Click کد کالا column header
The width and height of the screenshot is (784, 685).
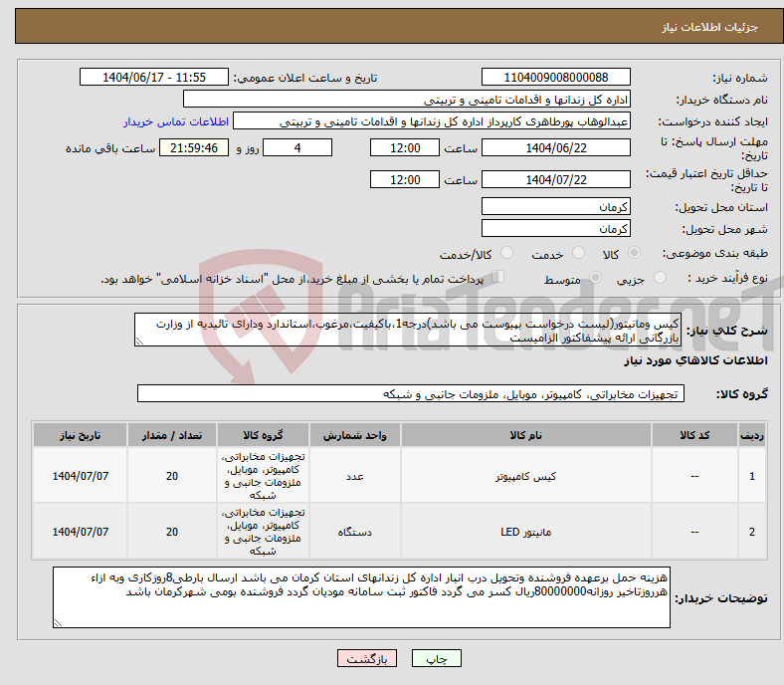click(694, 435)
